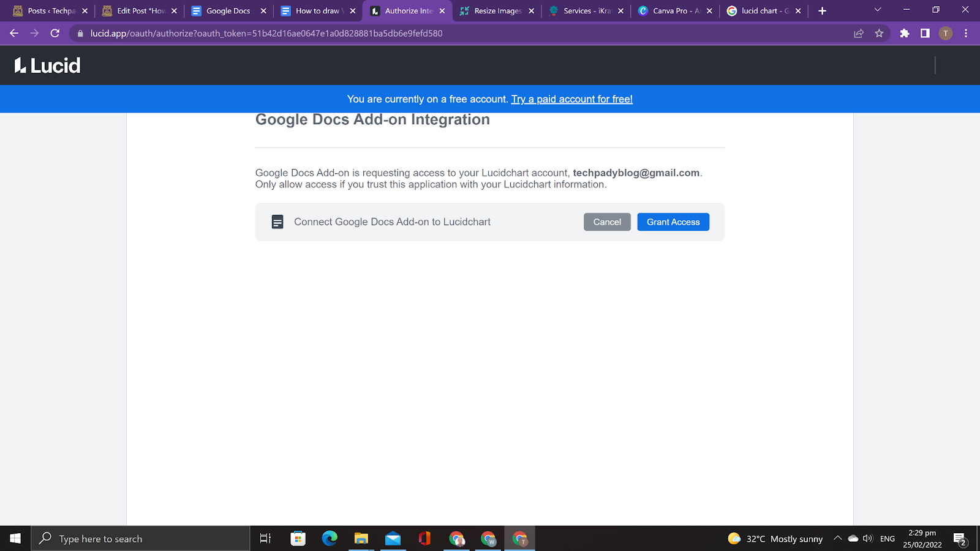Open the weather widget showing 32°C Mostly sunny
The image size is (980, 551).
[775, 539]
